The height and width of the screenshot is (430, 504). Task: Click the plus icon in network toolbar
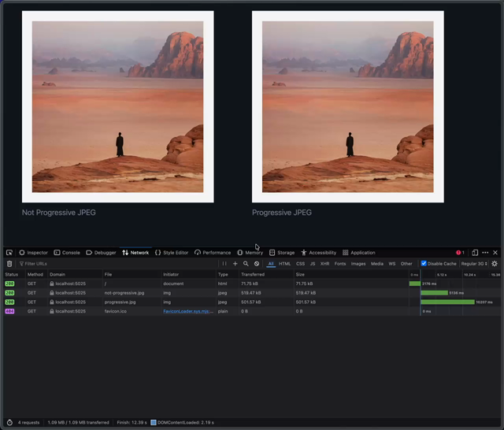235,264
